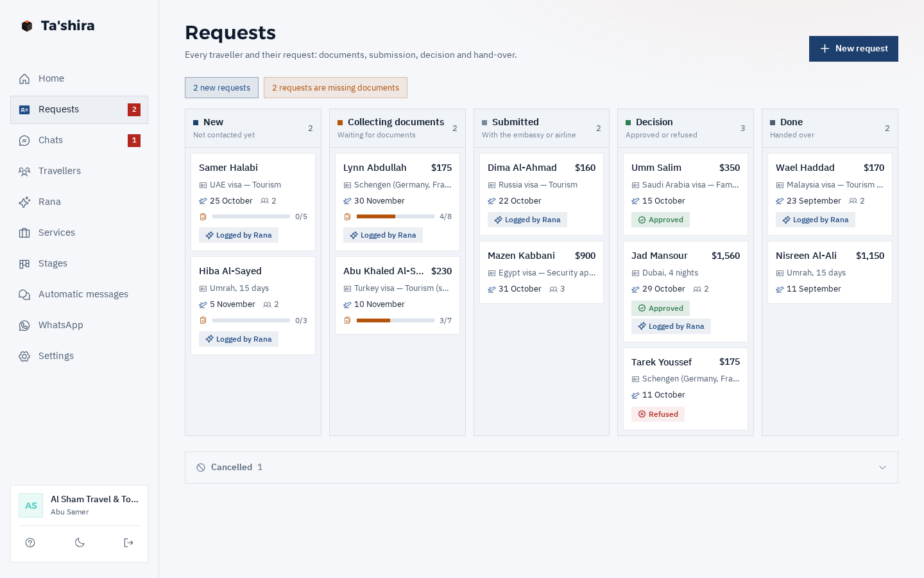Image resolution: width=924 pixels, height=578 pixels.
Task: Toggle dark mode with the moon icon
Action: point(80,543)
